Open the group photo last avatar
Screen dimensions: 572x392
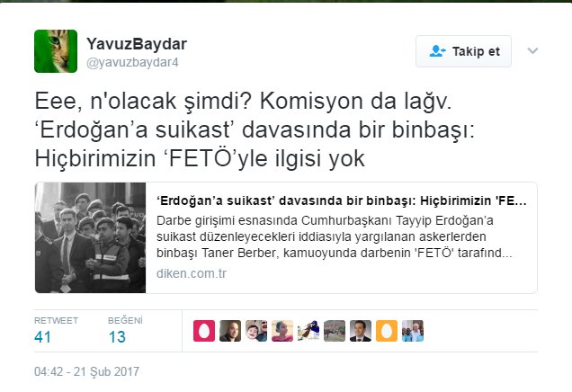click(x=413, y=331)
